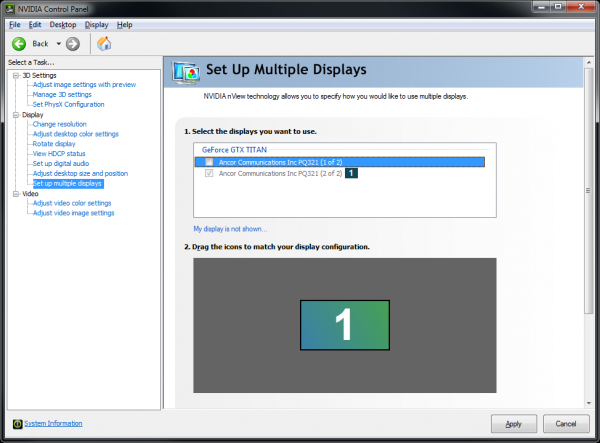Toggle the PQ321 (2 of 2) display checkbox
600x443 pixels.
point(208,173)
